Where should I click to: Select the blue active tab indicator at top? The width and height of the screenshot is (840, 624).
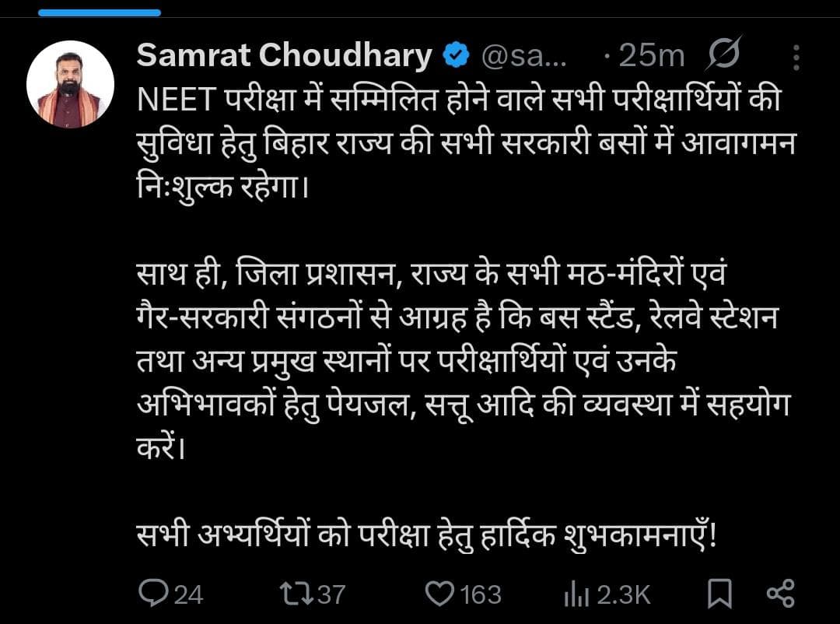[100, 12]
